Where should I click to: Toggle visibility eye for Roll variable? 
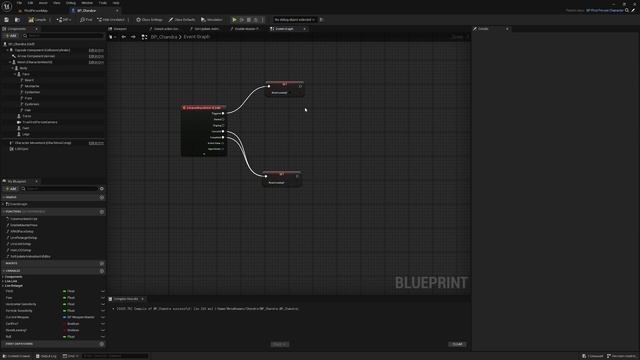(x=103, y=337)
